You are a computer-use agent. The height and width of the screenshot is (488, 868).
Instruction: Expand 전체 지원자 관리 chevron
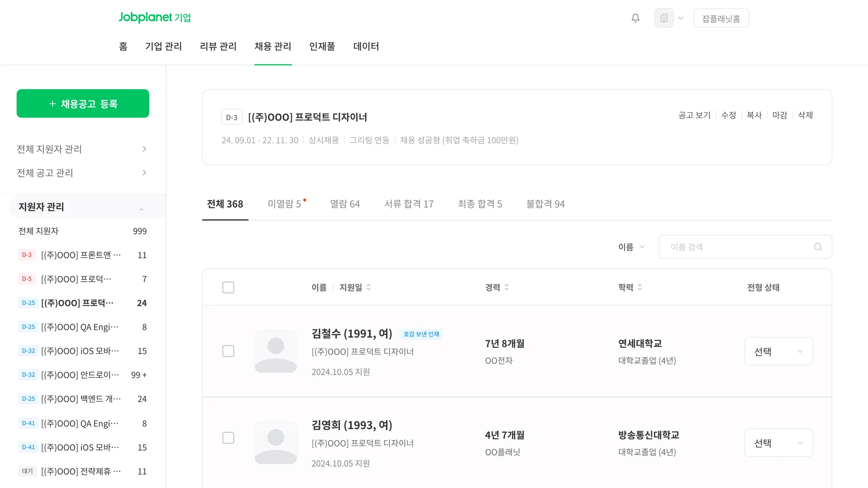[x=144, y=149]
